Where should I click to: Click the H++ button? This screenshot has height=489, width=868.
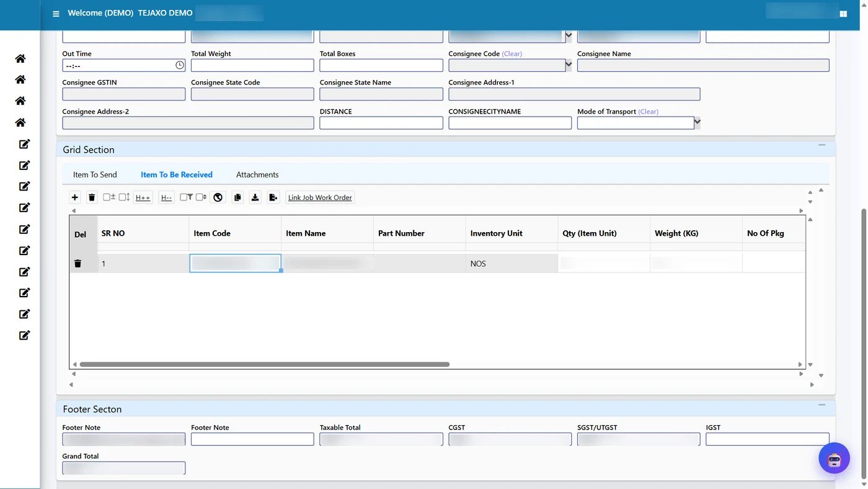point(143,197)
